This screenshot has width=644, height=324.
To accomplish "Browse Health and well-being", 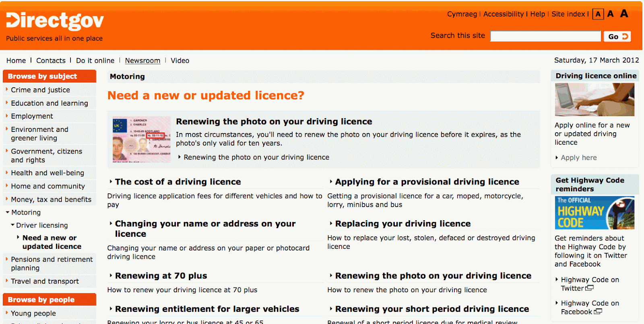I will pyautogui.click(x=47, y=173).
